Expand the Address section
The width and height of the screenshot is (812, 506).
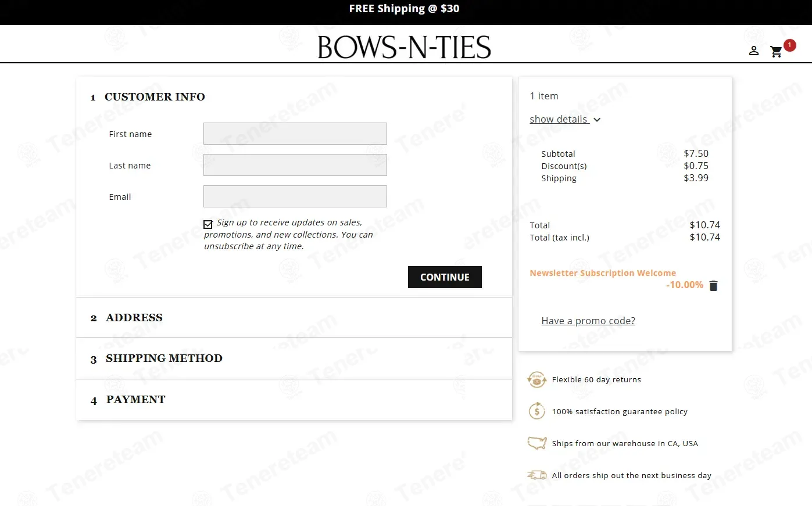[x=134, y=318]
